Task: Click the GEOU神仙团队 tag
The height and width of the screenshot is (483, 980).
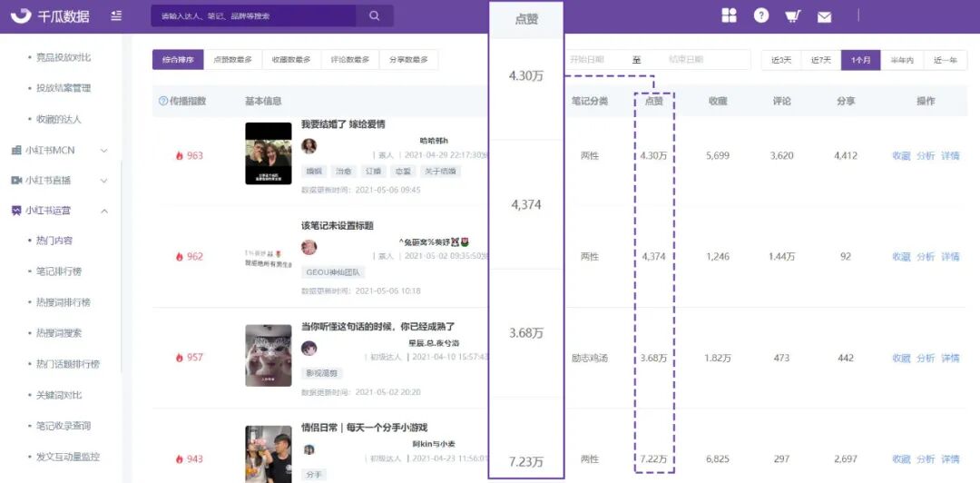Action: (x=333, y=272)
